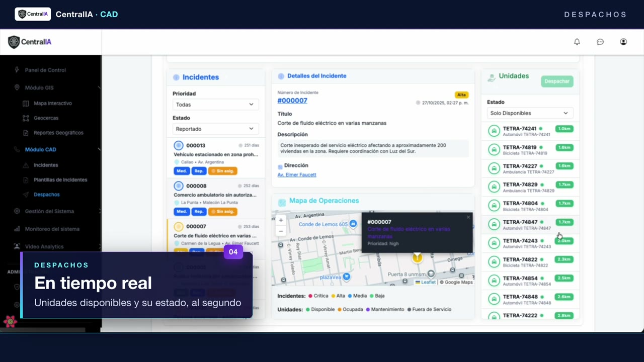The height and width of the screenshot is (362, 644).
Task: Select unit row TETRA-74227 ambulance
Action: [x=530, y=168]
